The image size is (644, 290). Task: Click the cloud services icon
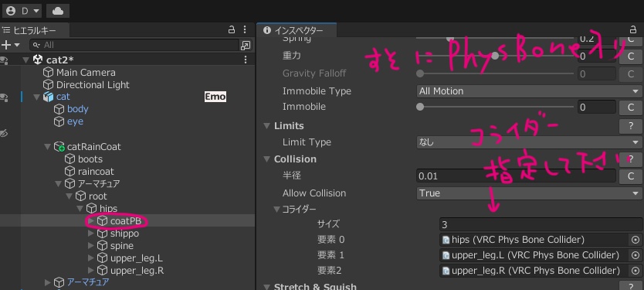click(57, 11)
